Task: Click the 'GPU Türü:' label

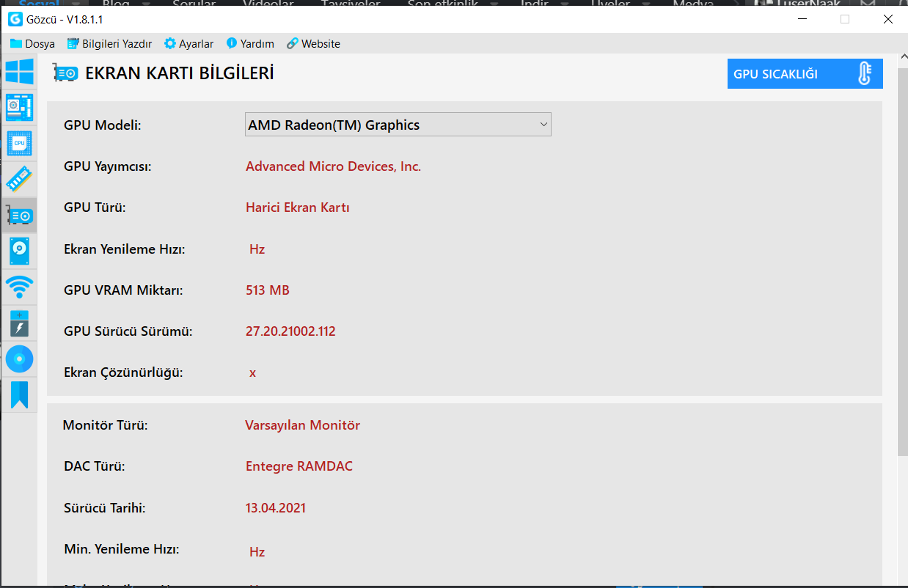Action: (95, 207)
